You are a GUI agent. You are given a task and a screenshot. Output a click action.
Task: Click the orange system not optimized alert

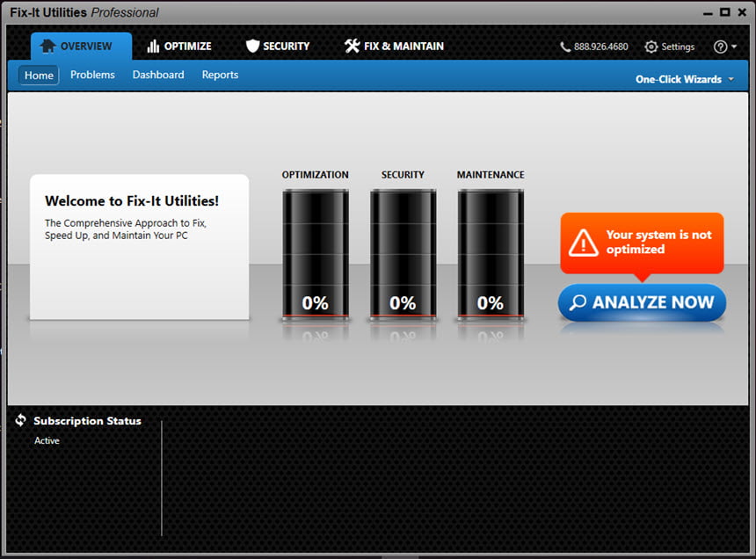pos(642,243)
